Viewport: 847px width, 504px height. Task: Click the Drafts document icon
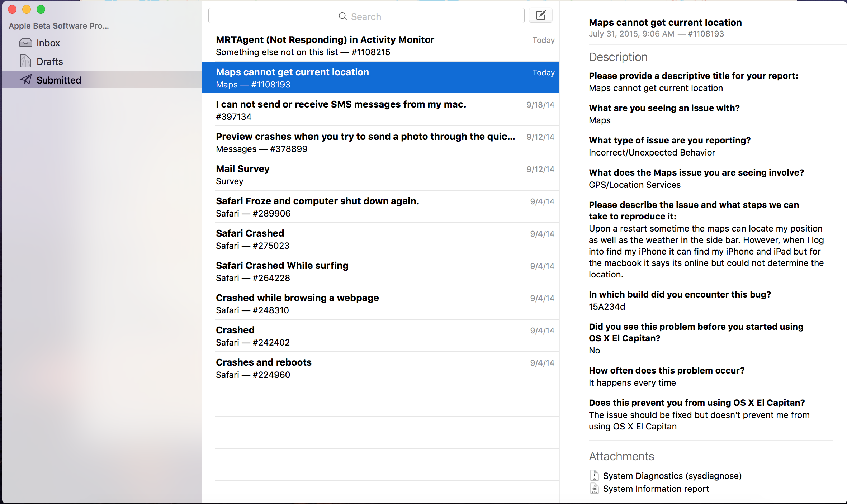click(25, 61)
